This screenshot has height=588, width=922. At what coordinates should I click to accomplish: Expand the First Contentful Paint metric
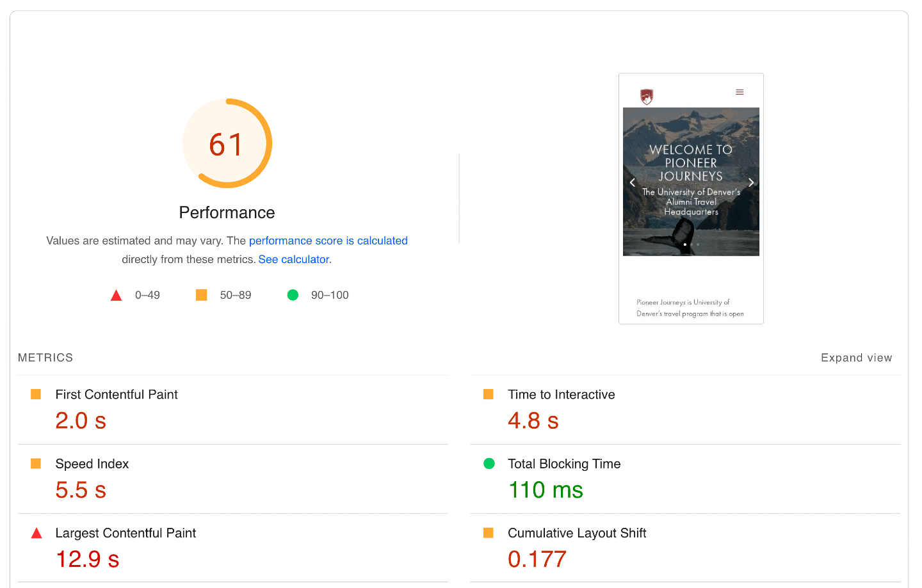coord(117,395)
